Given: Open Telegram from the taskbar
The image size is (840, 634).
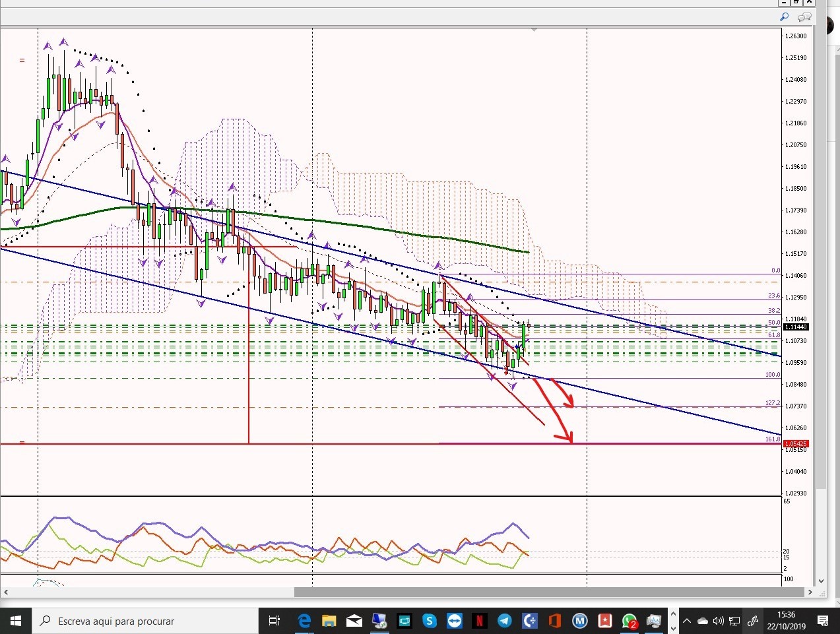Looking at the screenshot, I should point(505,621).
